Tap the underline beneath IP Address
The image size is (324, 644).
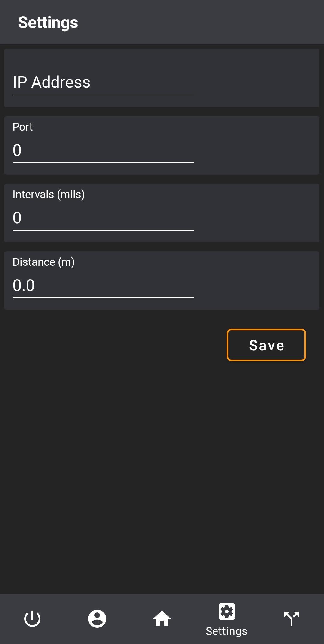click(103, 95)
